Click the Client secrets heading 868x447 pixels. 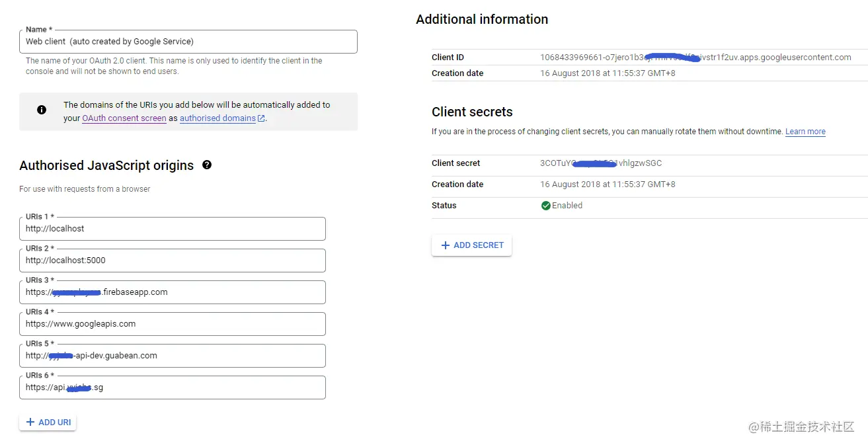(x=472, y=112)
